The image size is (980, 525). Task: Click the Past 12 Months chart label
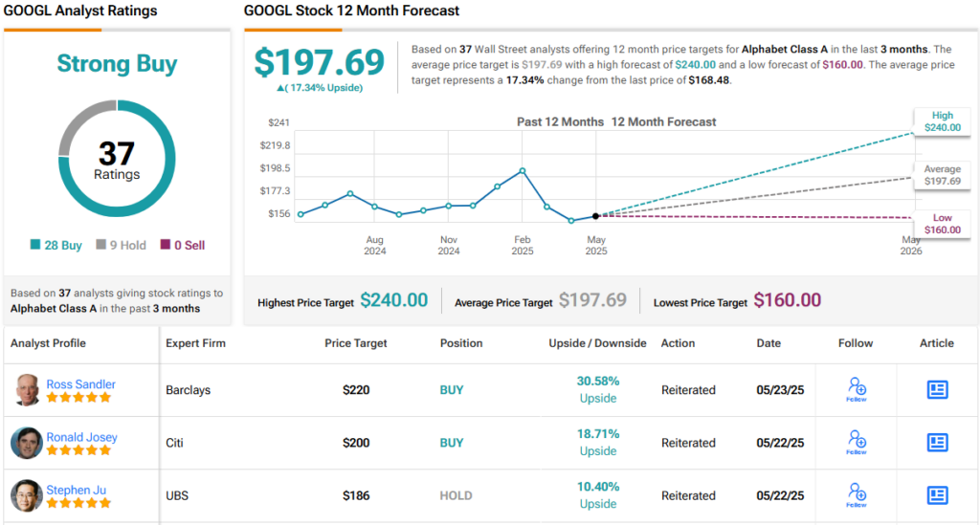[560, 121]
